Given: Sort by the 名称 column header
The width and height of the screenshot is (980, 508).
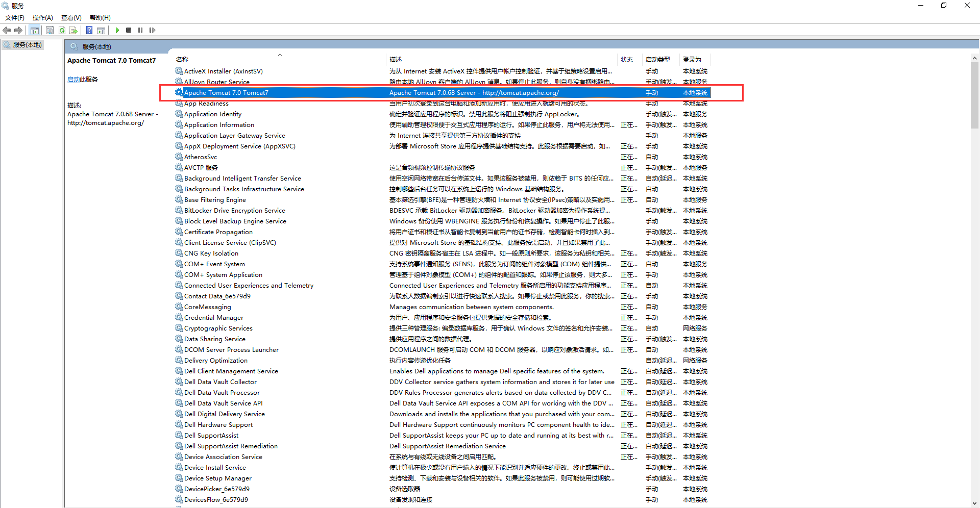Looking at the screenshot, I should pos(280,60).
